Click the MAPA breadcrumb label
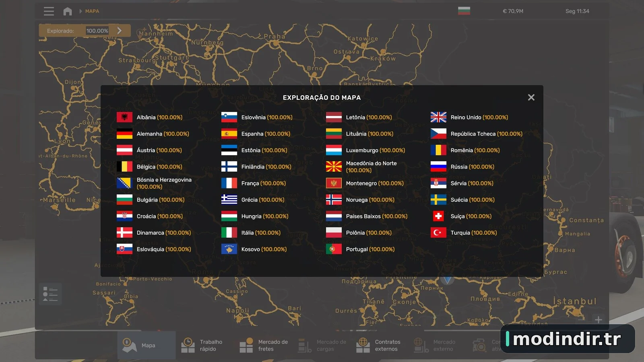644x362 pixels. point(92,11)
